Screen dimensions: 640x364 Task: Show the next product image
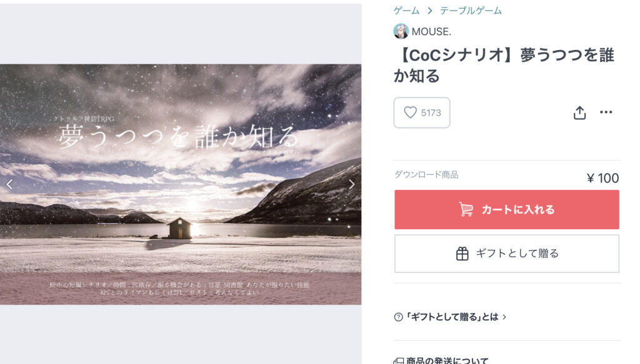point(351,185)
